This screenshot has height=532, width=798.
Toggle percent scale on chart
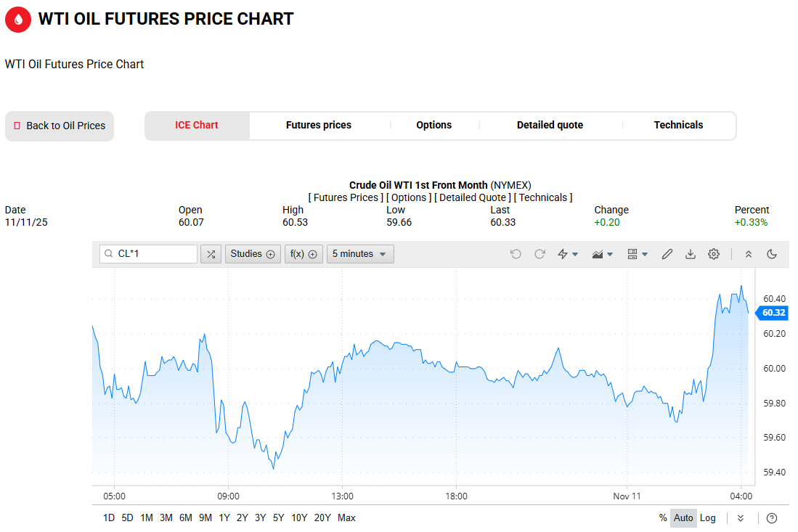tap(663, 518)
